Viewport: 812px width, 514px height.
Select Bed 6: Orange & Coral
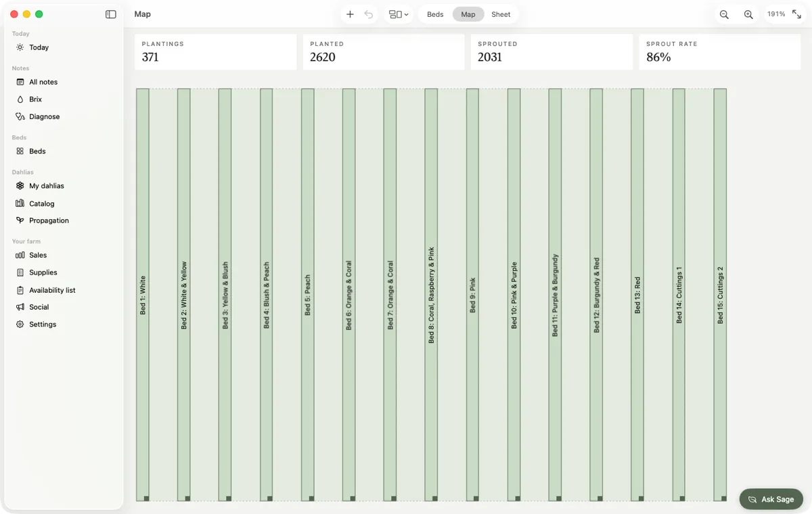point(349,295)
